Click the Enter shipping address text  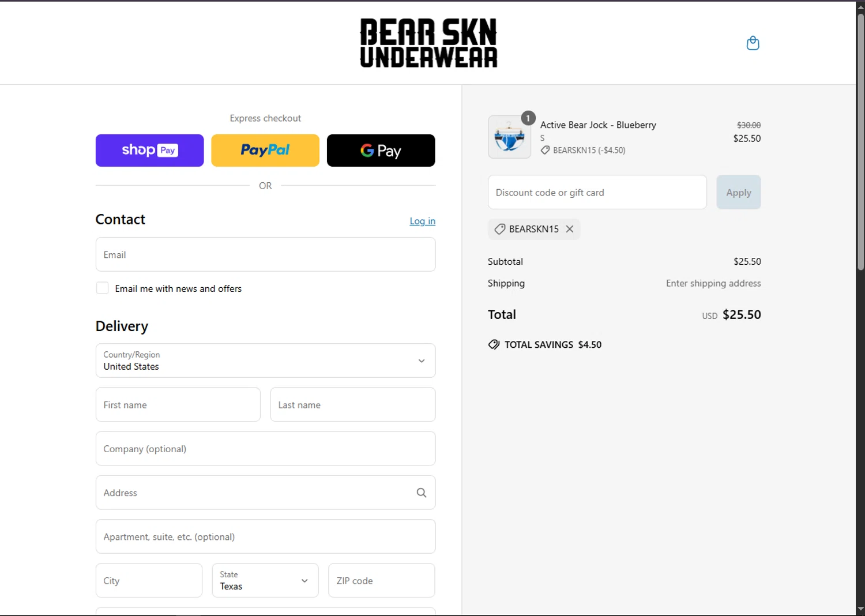[713, 283]
